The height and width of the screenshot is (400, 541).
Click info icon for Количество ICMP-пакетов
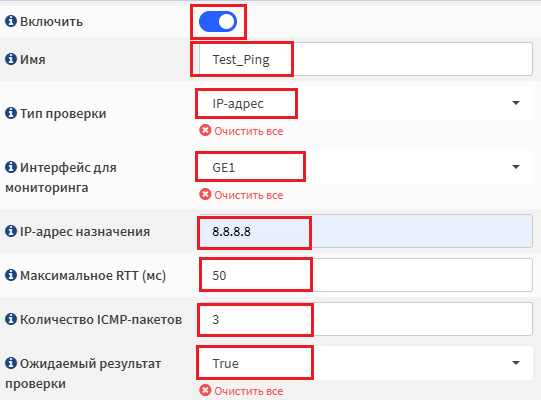click(x=11, y=319)
